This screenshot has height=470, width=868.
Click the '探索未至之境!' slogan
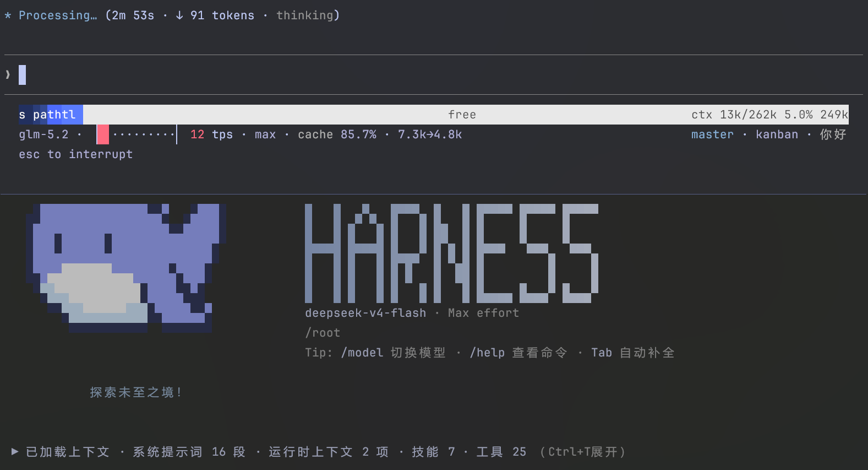click(x=136, y=392)
